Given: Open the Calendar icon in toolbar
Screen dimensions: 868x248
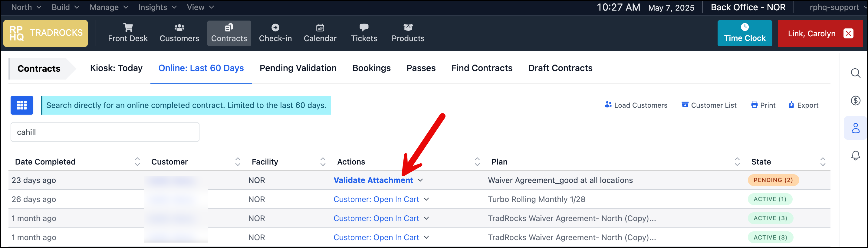Looking at the screenshot, I should [x=320, y=28].
